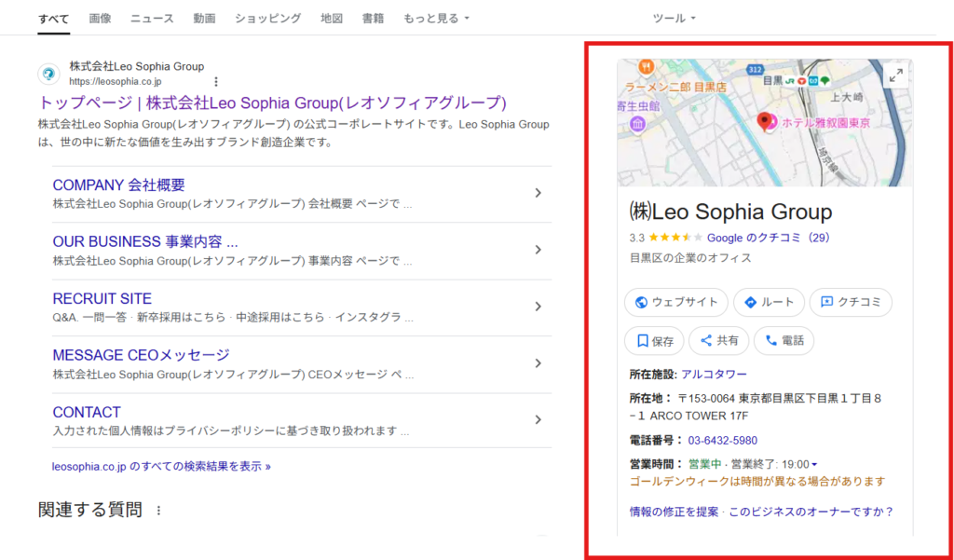Click the ㈱Leo Sophia Group panel title
The height and width of the screenshot is (560, 954).
click(x=730, y=212)
